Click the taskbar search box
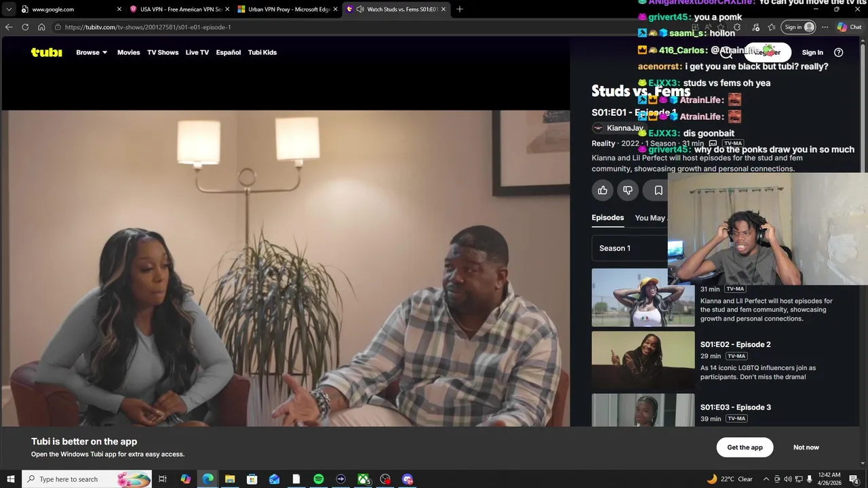Viewport: 868px width, 488px height. [x=87, y=479]
